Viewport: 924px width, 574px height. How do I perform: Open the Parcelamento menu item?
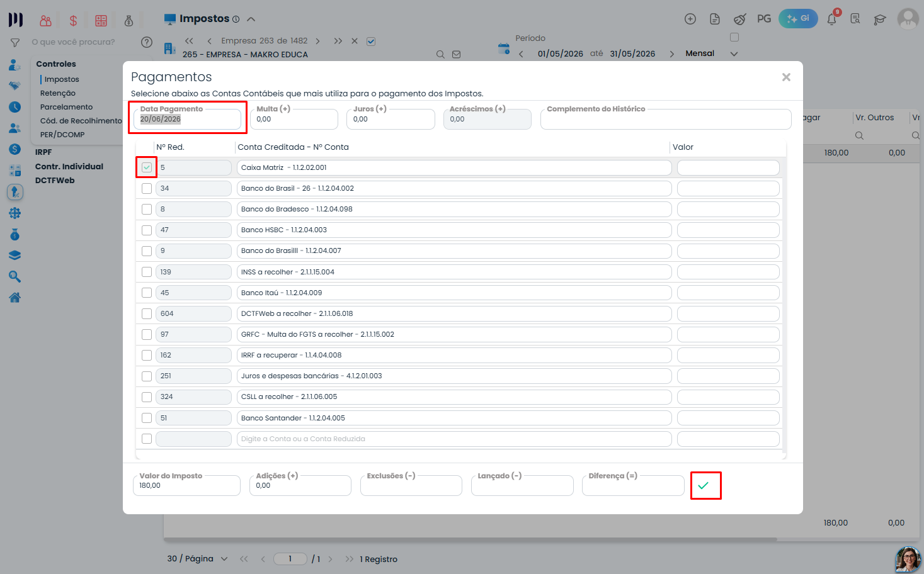pyautogui.click(x=67, y=107)
